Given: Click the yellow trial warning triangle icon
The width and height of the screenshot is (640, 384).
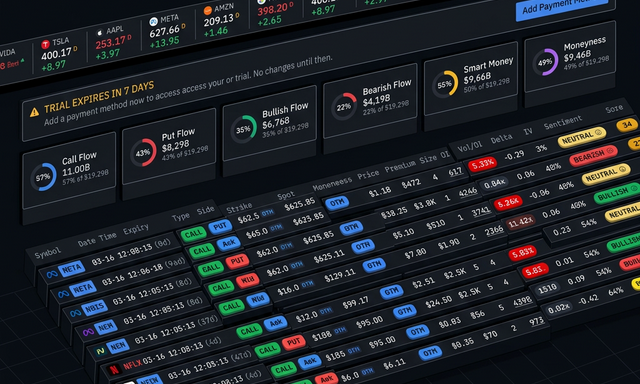Looking at the screenshot, I should point(34,112).
